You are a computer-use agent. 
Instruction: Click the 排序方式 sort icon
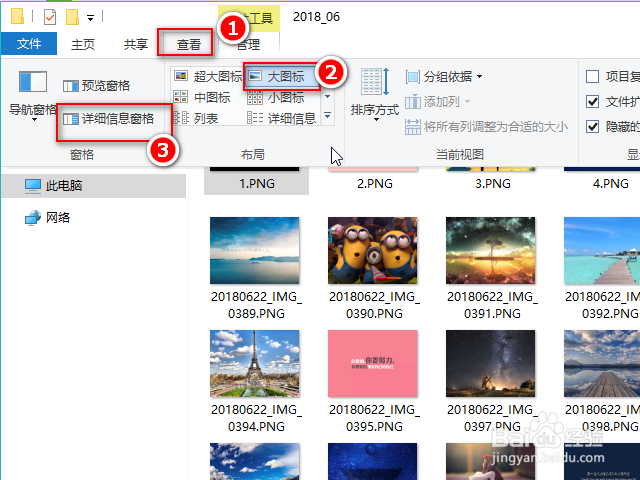pos(375,82)
